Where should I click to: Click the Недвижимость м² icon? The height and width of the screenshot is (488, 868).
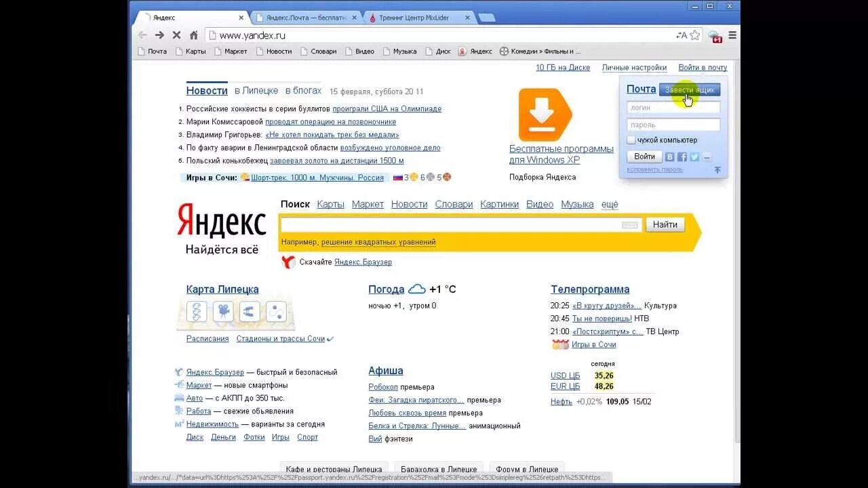tap(179, 424)
